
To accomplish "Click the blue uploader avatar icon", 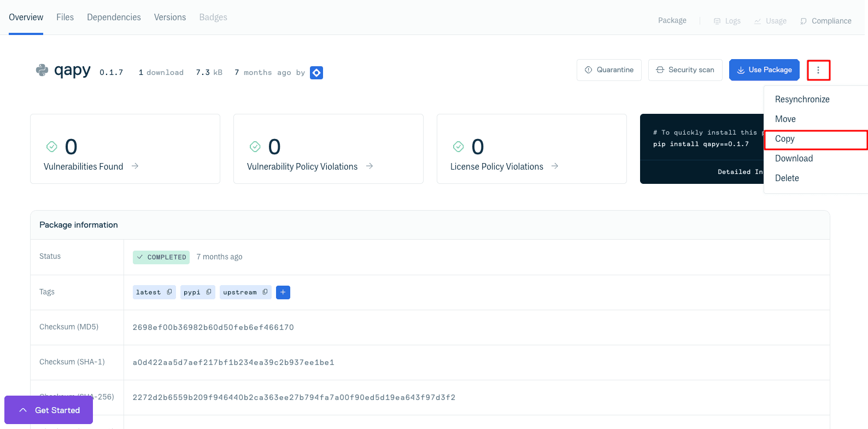I will pyautogui.click(x=316, y=73).
